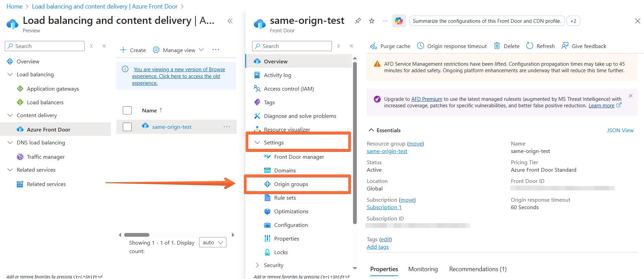Click the Application gateways icon
The width and height of the screenshot is (644, 279).
[20, 89]
